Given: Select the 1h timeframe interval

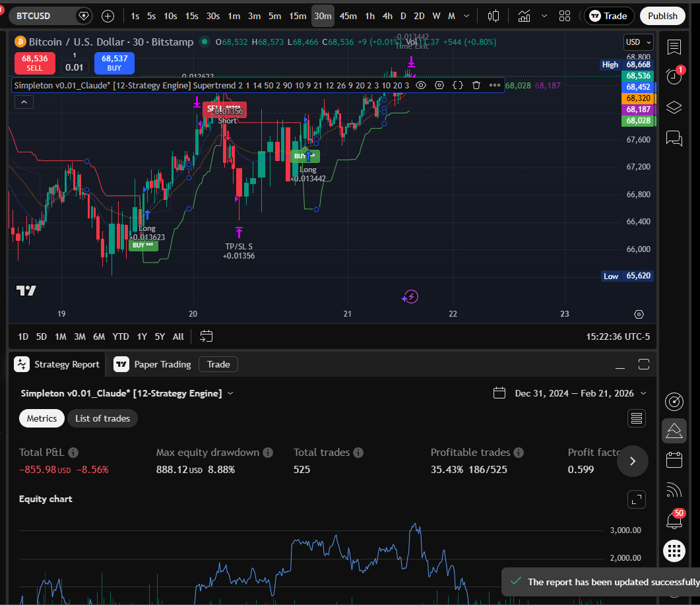Looking at the screenshot, I should click(x=369, y=16).
